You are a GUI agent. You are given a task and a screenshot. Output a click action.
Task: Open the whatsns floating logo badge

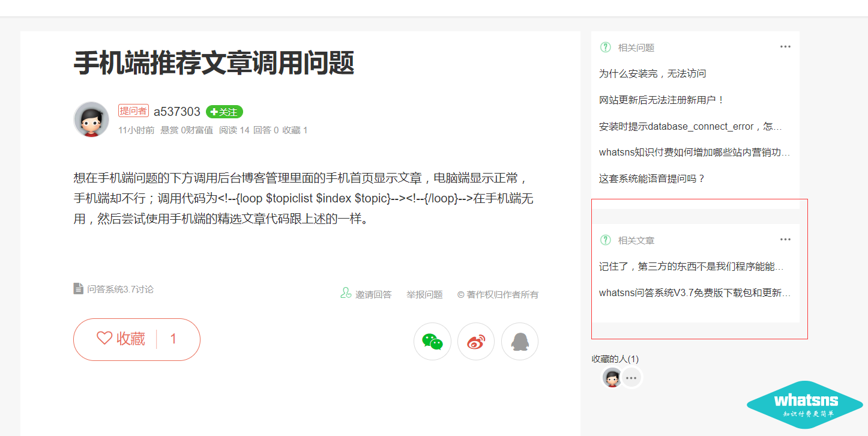[804, 404]
